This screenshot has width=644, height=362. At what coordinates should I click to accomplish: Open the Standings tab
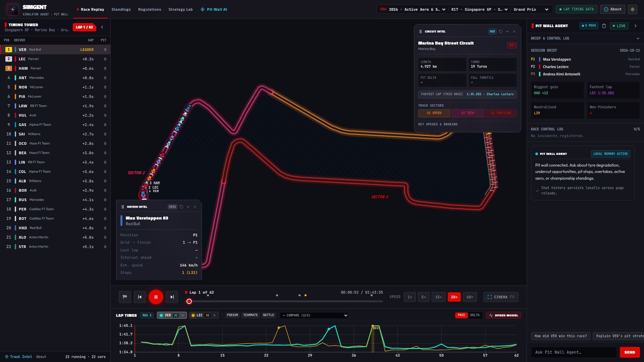(x=121, y=9)
